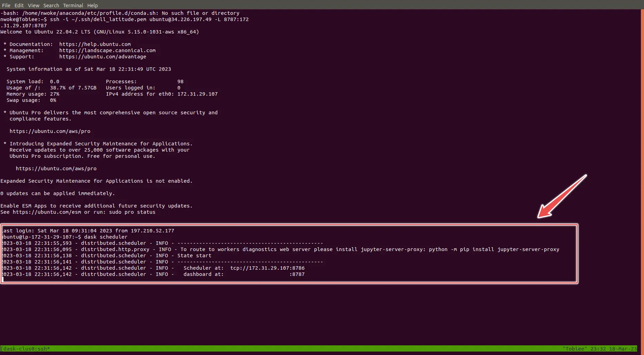Click the "Usage of /: 38.7% of 7.57GB" entry
Viewport: 644px width, 355px height.
pos(51,88)
